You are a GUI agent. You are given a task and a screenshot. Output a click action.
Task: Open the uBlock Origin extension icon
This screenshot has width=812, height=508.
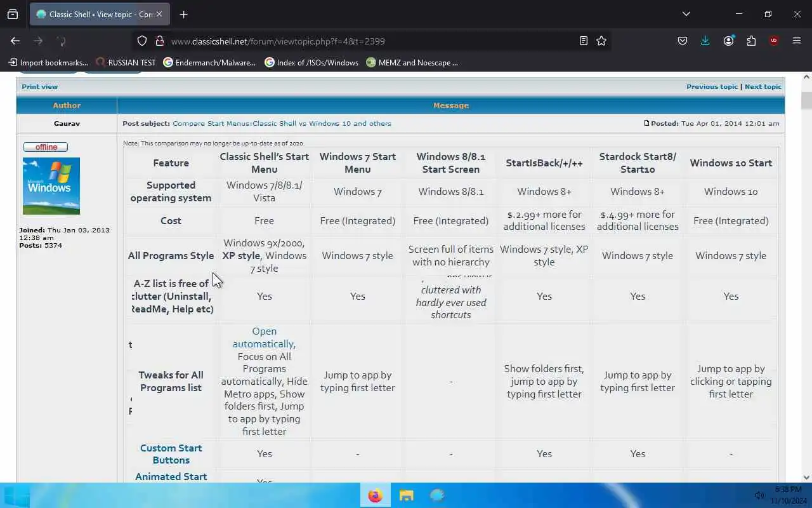click(774, 41)
